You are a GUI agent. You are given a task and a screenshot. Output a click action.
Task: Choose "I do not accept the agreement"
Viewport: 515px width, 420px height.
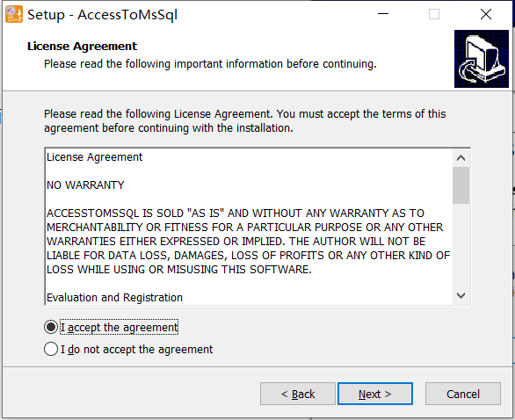click(51, 349)
